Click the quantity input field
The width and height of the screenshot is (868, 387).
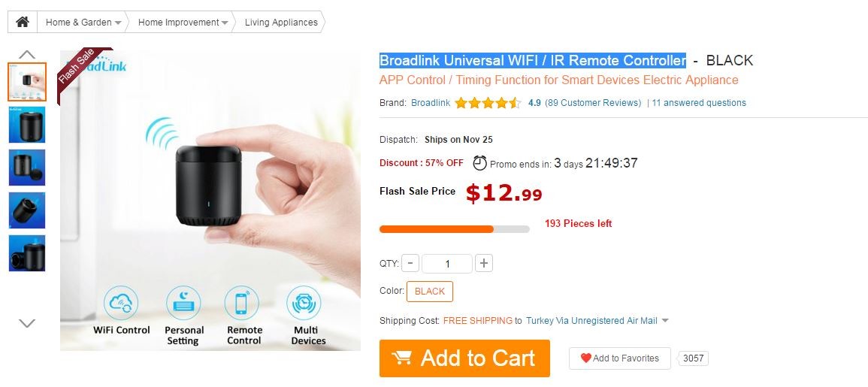[x=447, y=264]
